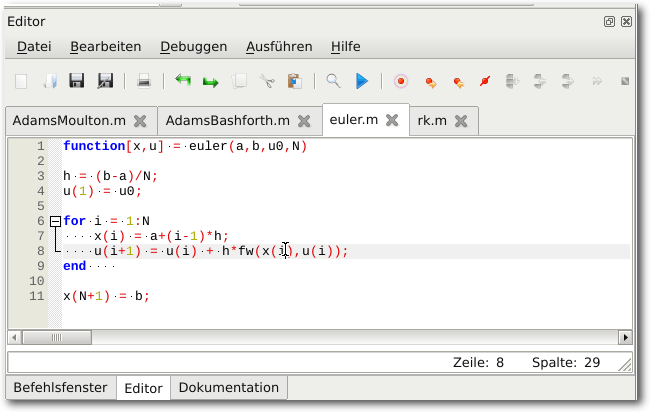Save the current file
The width and height of the screenshot is (650, 412).
[77, 81]
